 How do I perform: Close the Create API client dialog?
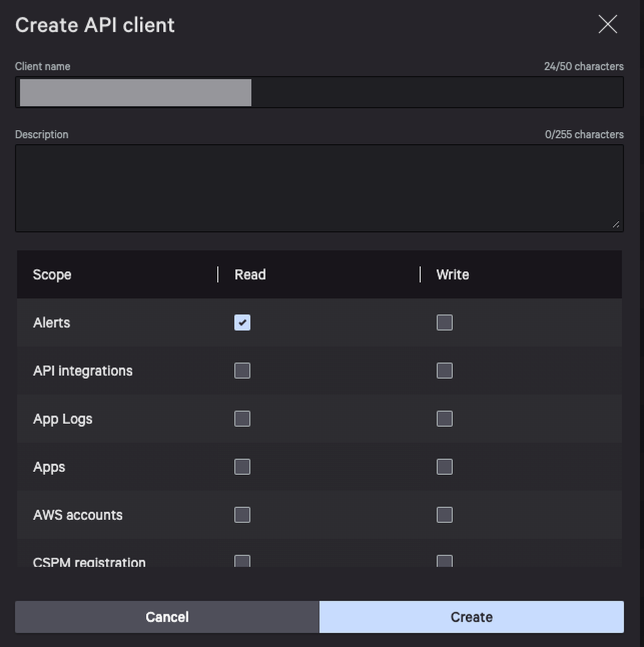point(607,24)
